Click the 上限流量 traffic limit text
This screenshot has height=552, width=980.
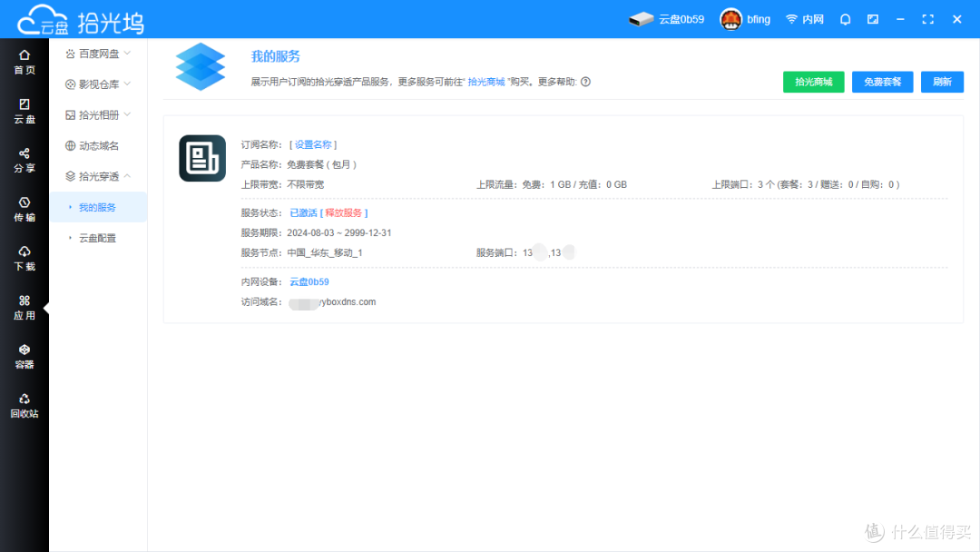[x=552, y=184]
